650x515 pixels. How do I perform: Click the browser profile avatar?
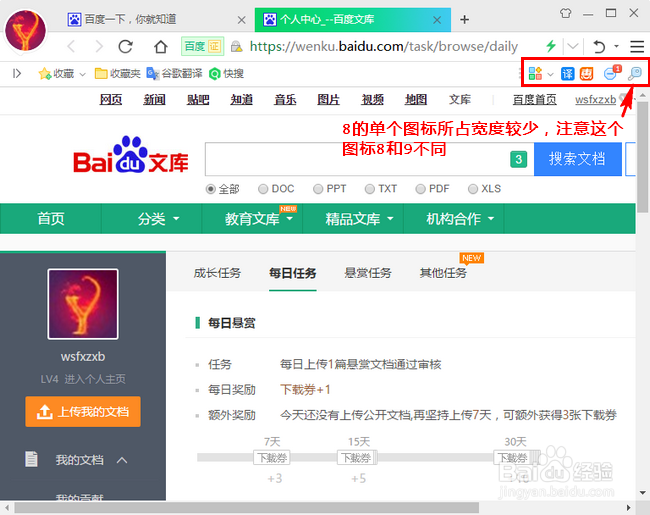pyautogui.click(x=25, y=31)
